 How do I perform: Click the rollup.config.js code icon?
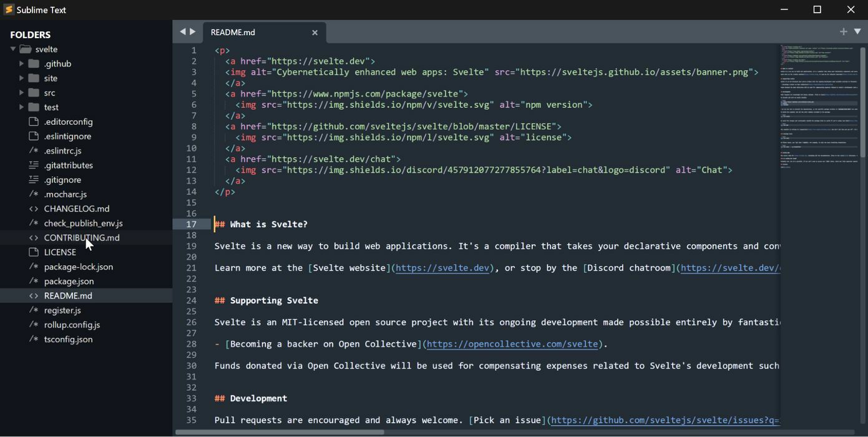[34, 325]
